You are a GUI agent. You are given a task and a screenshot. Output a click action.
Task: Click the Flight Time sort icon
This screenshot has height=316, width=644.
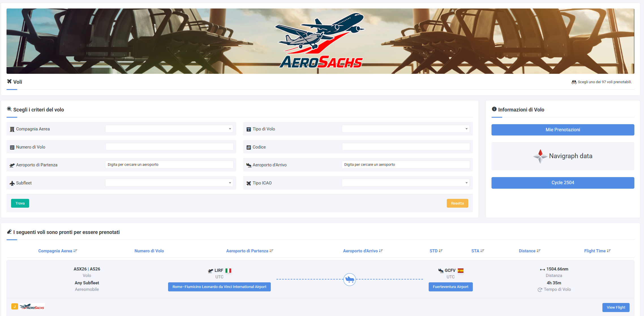[609, 251]
